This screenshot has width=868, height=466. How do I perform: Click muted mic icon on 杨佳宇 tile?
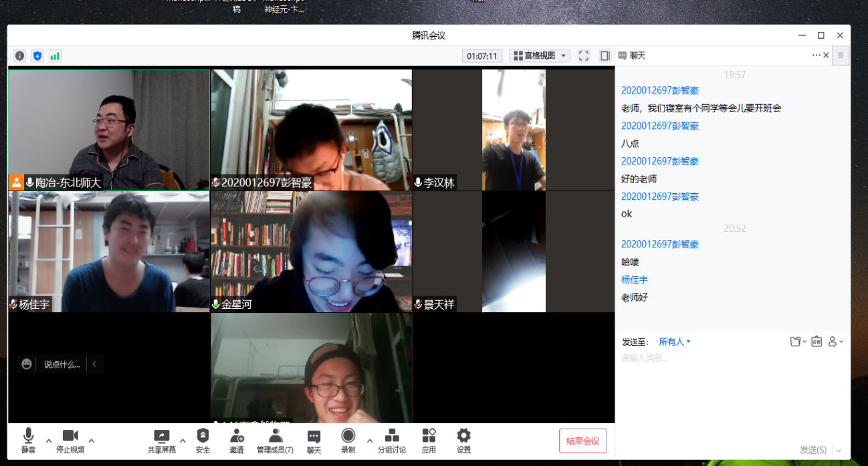point(13,304)
